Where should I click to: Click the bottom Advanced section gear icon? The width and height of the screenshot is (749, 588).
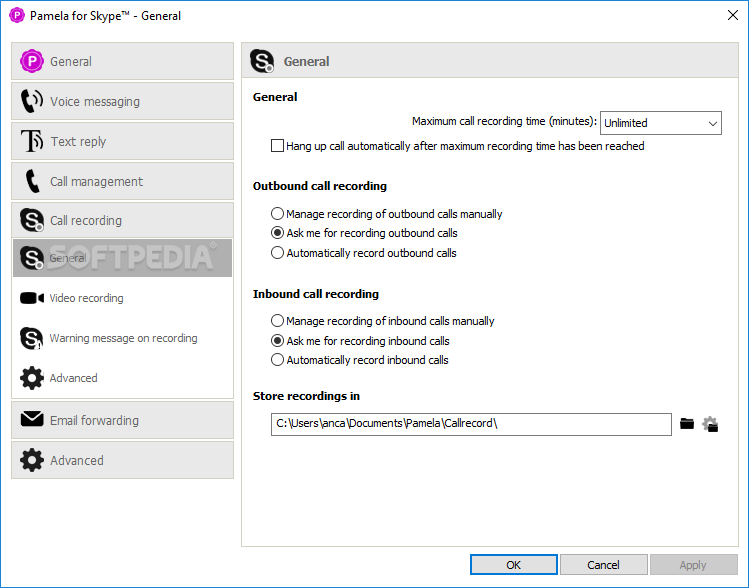32,460
